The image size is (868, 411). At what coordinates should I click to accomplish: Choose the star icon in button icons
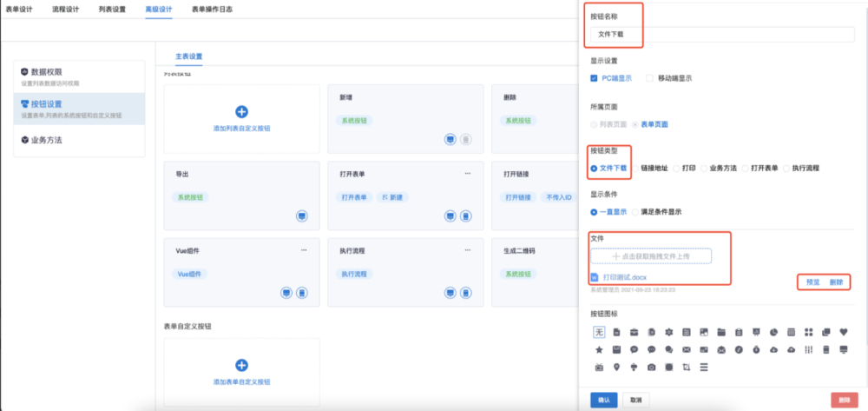coord(599,349)
